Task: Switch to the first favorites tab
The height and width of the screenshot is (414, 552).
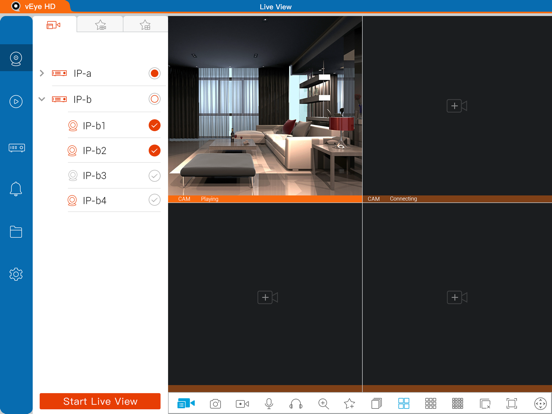Action: point(100,25)
